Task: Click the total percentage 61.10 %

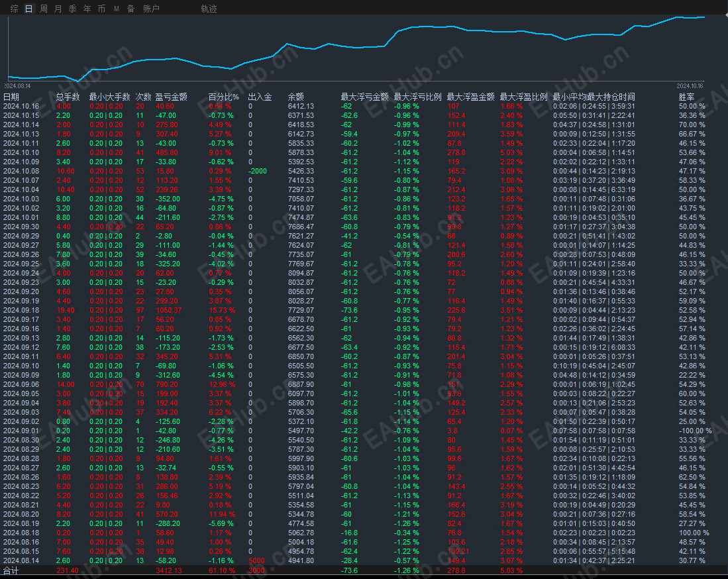Action: (x=222, y=570)
